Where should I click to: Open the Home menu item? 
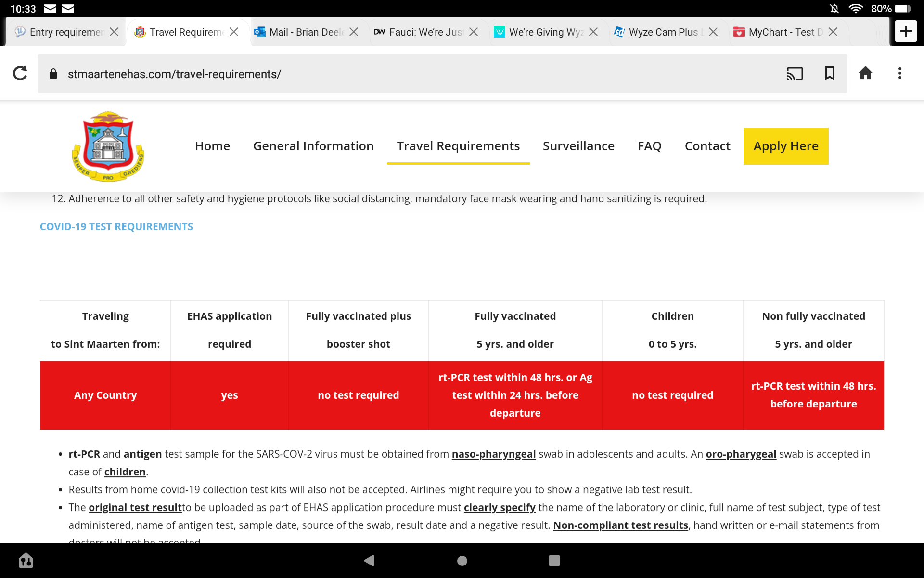[x=212, y=146]
